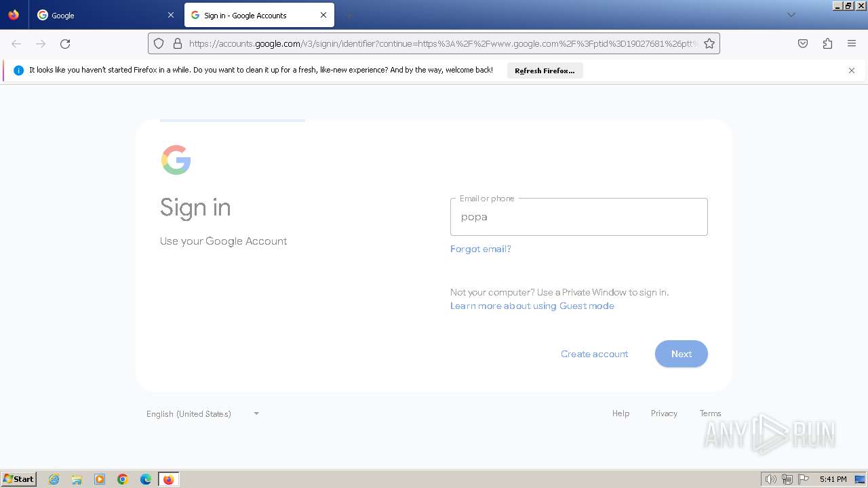Focus the Email or phone field
The width and height of the screenshot is (868, 488).
pos(579,217)
